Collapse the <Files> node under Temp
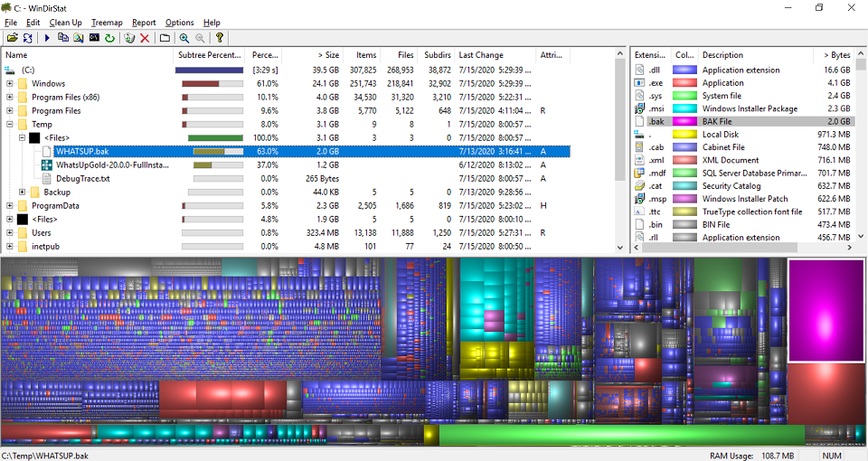868x461 pixels. tap(22, 137)
